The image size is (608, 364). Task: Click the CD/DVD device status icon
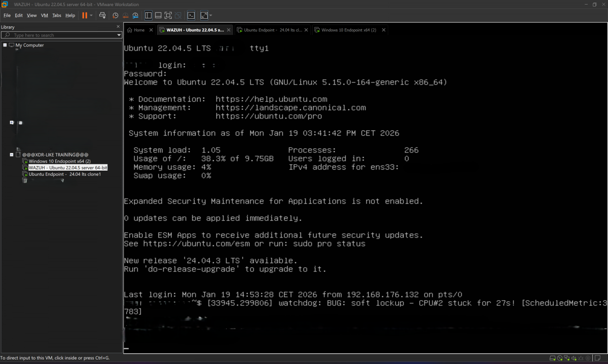(559, 358)
